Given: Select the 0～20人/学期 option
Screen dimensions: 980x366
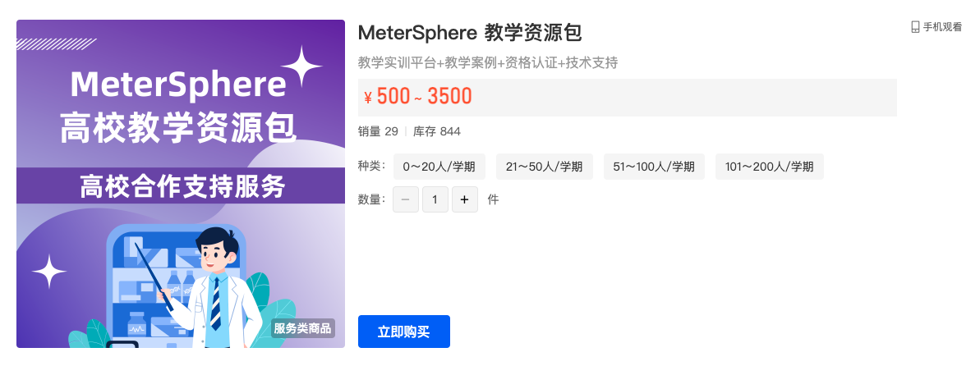Looking at the screenshot, I should (439, 167).
